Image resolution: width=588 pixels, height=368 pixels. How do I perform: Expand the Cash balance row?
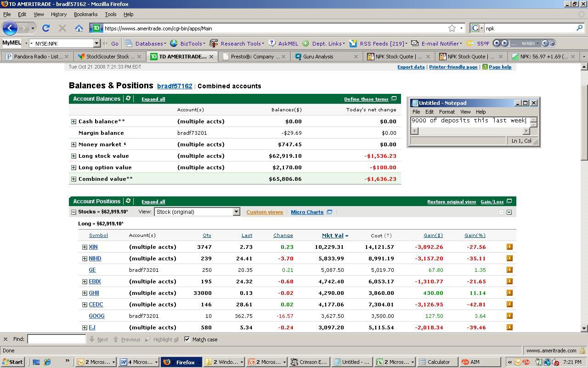click(73, 121)
